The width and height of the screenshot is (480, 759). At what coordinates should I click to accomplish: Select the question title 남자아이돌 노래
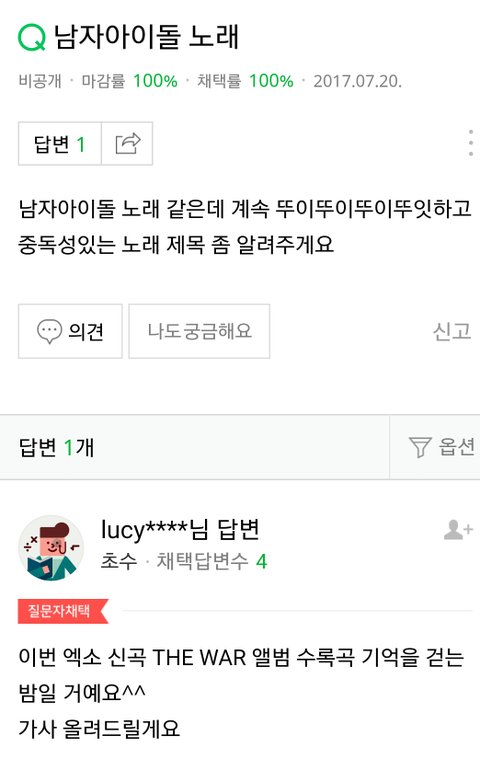tap(147, 37)
